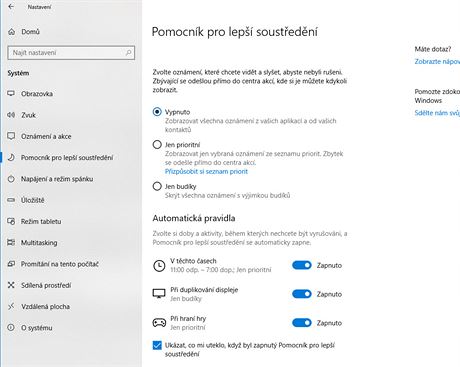
Task: Toggle the V těchto časech switch
Action: (x=302, y=265)
